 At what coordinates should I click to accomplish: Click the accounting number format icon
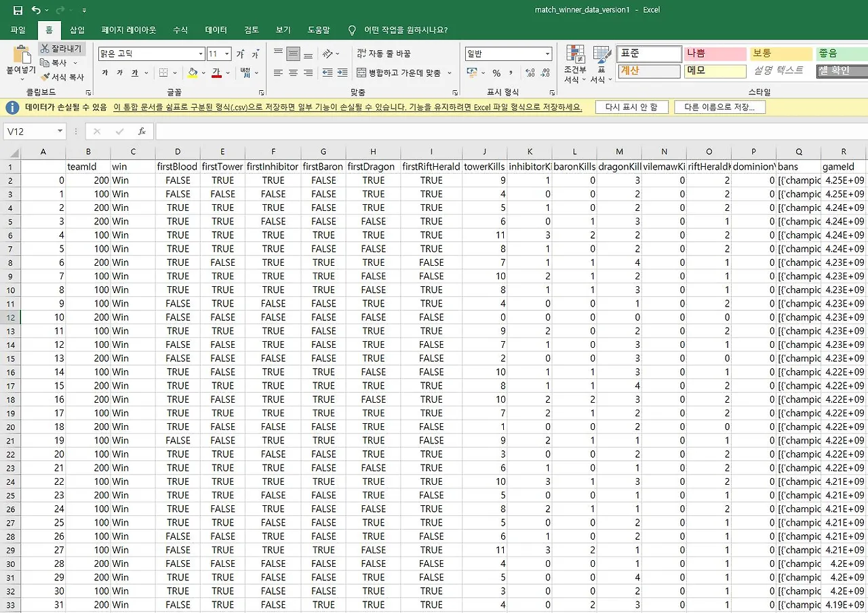pyautogui.click(x=472, y=73)
